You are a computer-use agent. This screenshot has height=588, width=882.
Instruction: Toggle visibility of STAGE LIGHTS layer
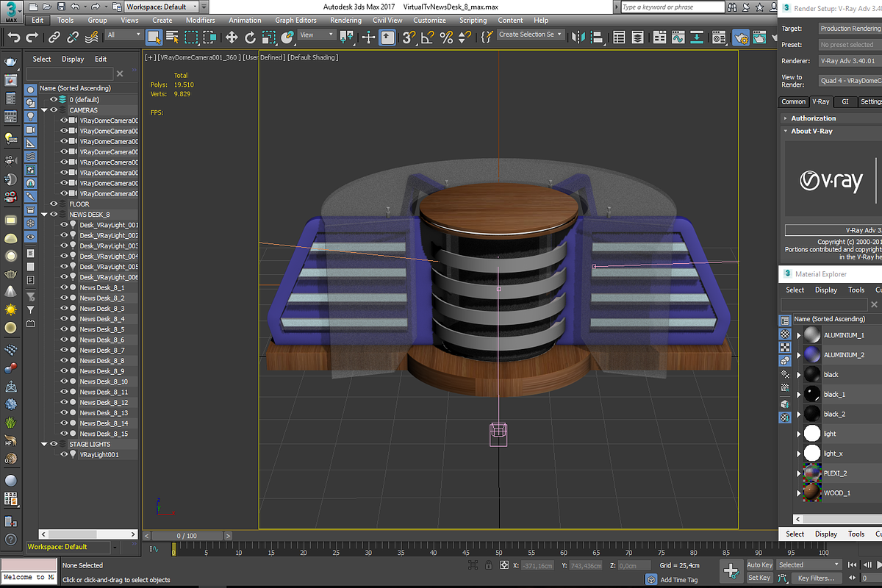click(54, 444)
